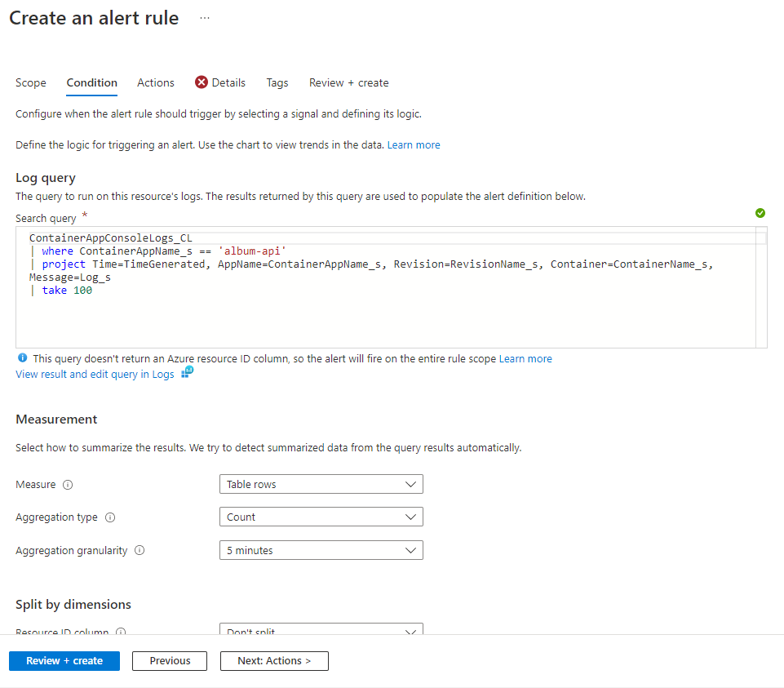784x688 pixels.
Task: Click the error icon on the Details tab
Action: click(x=202, y=82)
